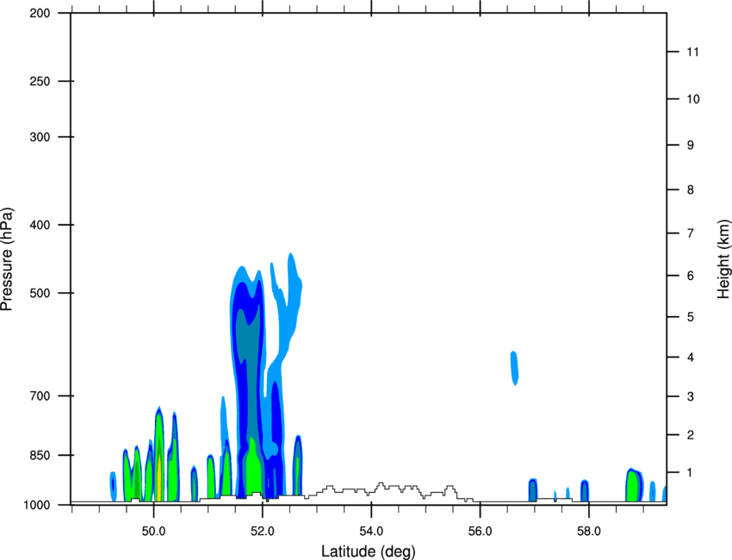The image size is (732, 560).
Task: Select the 200 pressure tick label
Action: coord(40,13)
